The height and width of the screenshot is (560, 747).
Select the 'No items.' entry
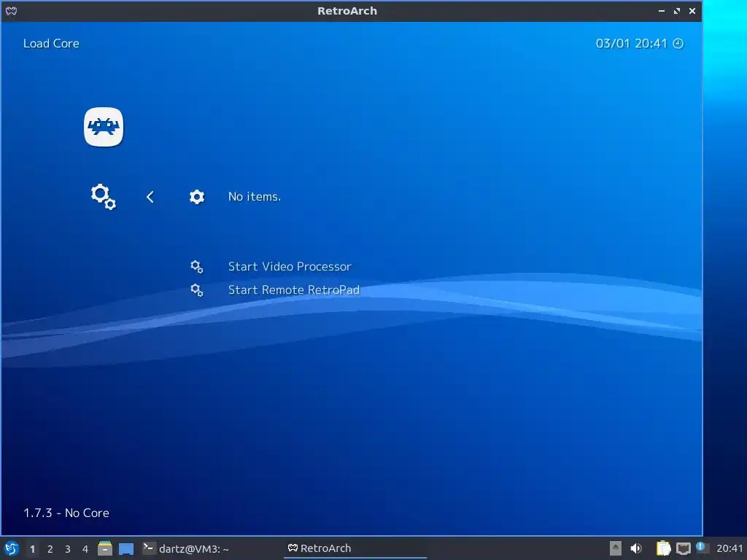(x=255, y=197)
